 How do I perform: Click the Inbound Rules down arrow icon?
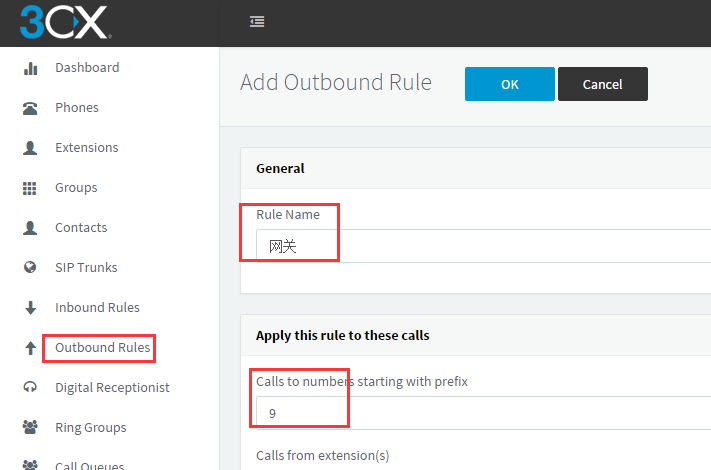[x=30, y=308]
